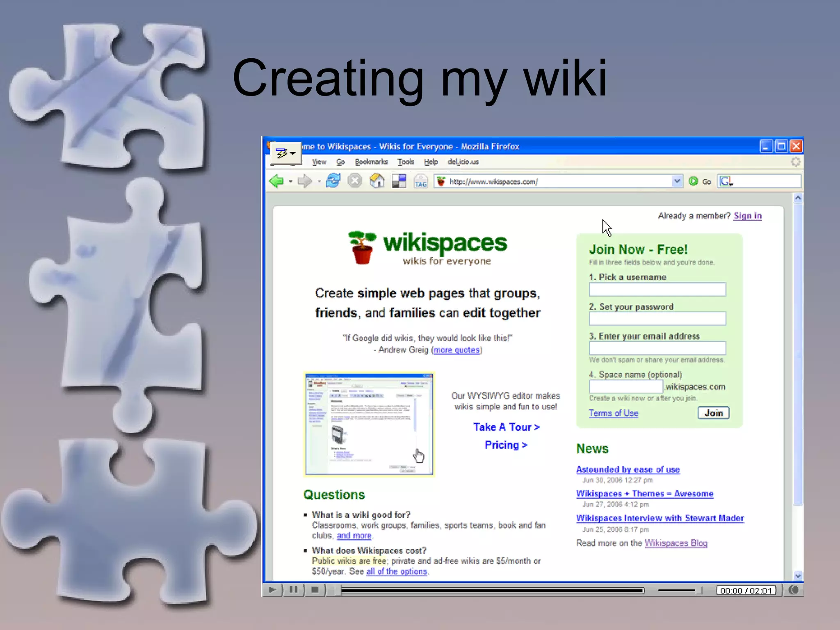The width and height of the screenshot is (840, 630).
Task: Click the del.icio.us bookmarks toolbar icon
Action: click(399, 181)
